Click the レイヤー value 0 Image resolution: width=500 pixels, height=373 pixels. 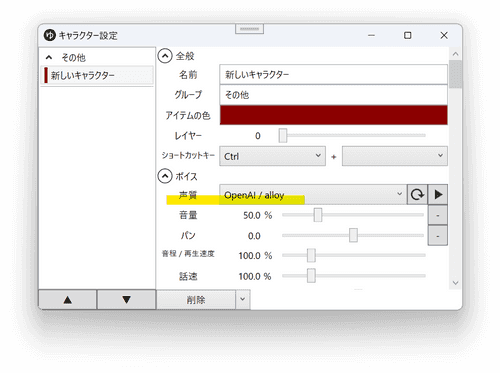pyautogui.click(x=258, y=136)
